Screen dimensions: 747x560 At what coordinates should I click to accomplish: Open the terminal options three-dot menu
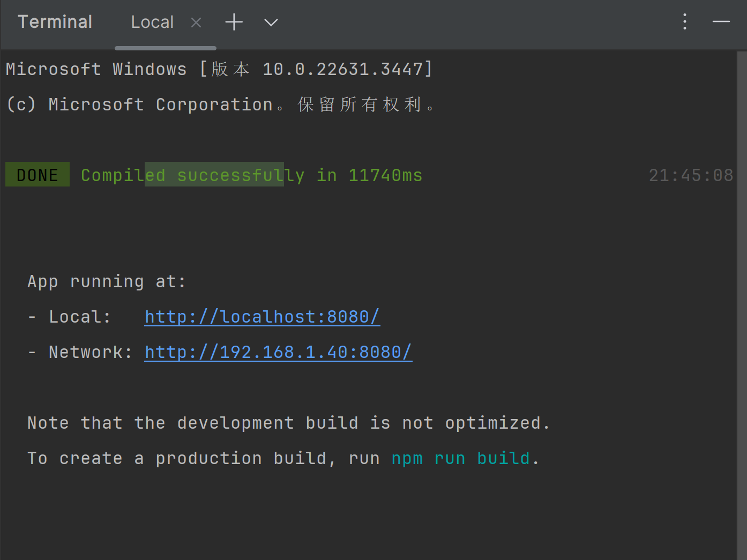point(684,21)
